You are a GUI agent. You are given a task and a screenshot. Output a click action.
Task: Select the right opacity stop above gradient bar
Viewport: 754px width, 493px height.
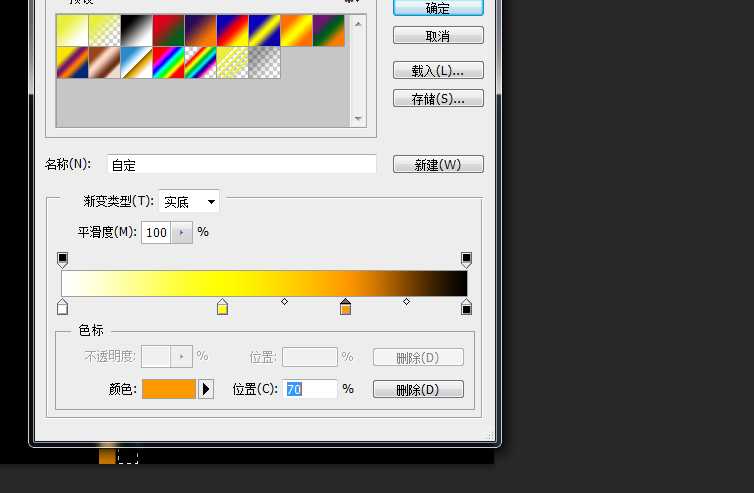(466, 260)
